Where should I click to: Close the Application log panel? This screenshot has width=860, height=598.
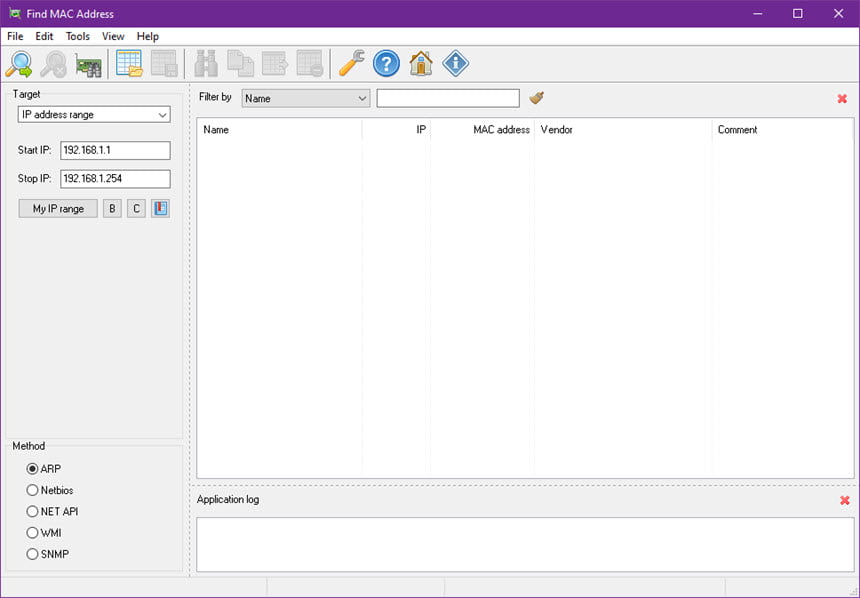(x=845, y=500)
